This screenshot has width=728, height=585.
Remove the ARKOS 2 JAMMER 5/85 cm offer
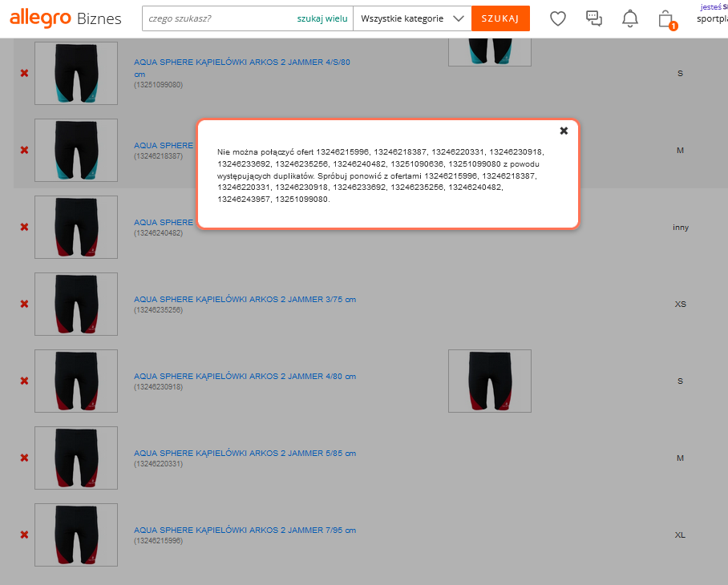click(x=24, y=458)
